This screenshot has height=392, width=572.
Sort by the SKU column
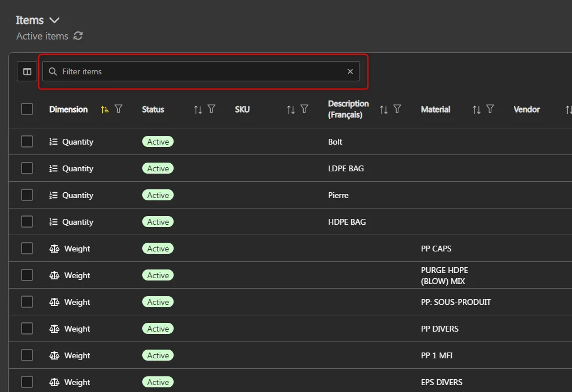pos(291,109)
